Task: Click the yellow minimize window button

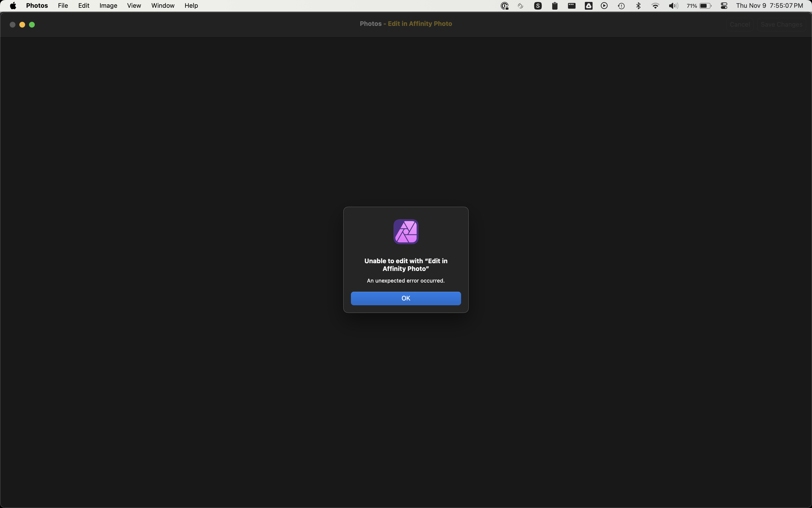Action: pos(22,24)
